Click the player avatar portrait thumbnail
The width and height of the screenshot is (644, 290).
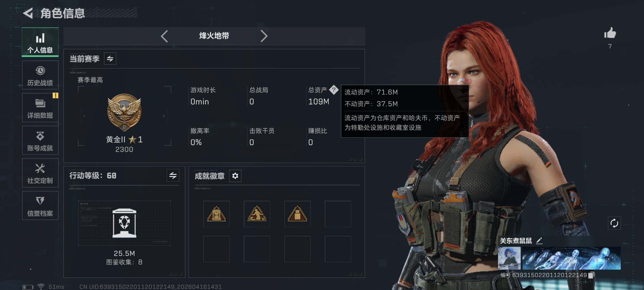pos(509,258)
